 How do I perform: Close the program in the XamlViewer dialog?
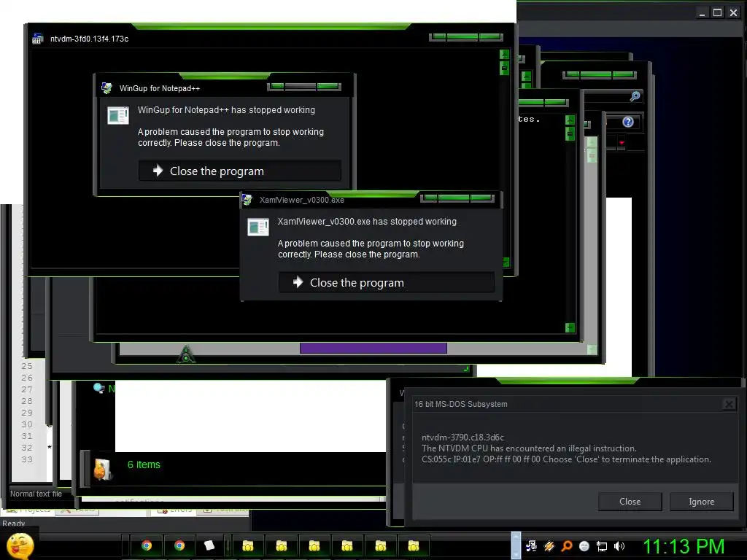386,282
